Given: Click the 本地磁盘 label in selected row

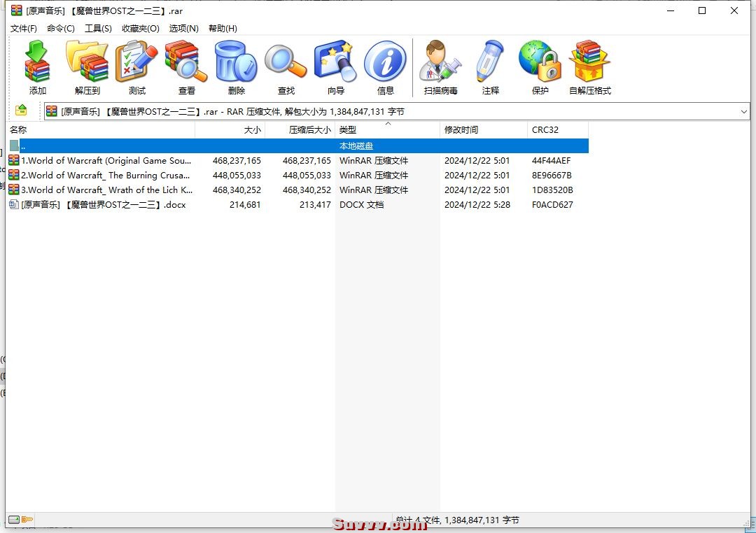Looking at the screenshot, I should 356,145.
